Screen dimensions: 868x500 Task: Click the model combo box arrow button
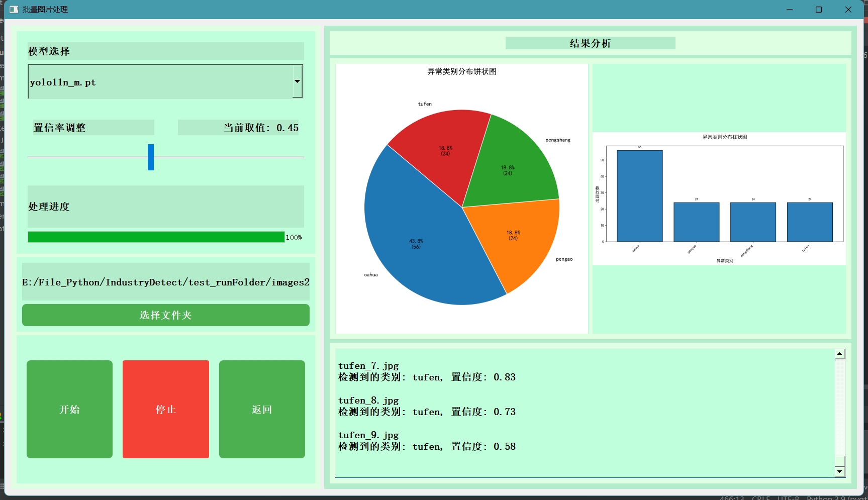298,81
